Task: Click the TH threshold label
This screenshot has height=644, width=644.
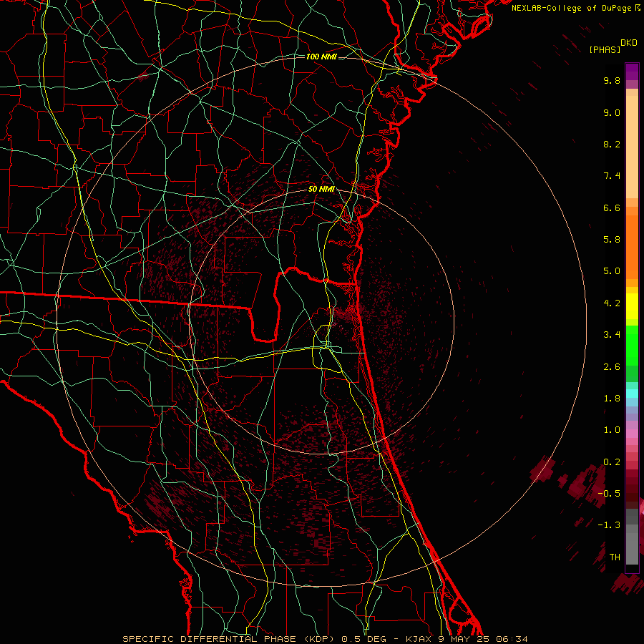Action: coord(615,557)
